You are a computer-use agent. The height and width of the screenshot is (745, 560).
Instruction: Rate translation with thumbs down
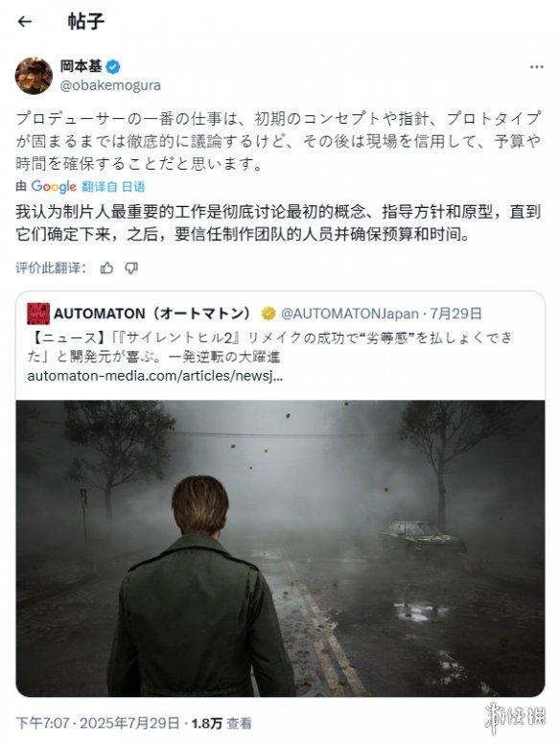[131, 268]
